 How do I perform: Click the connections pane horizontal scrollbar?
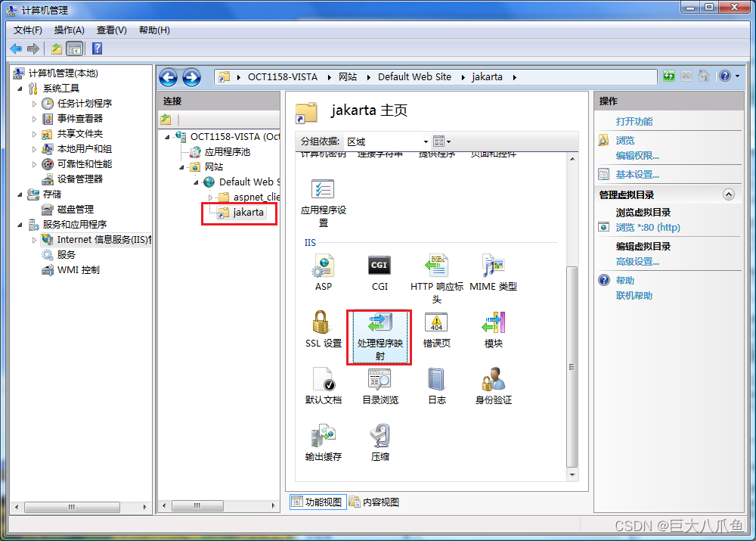197,505
